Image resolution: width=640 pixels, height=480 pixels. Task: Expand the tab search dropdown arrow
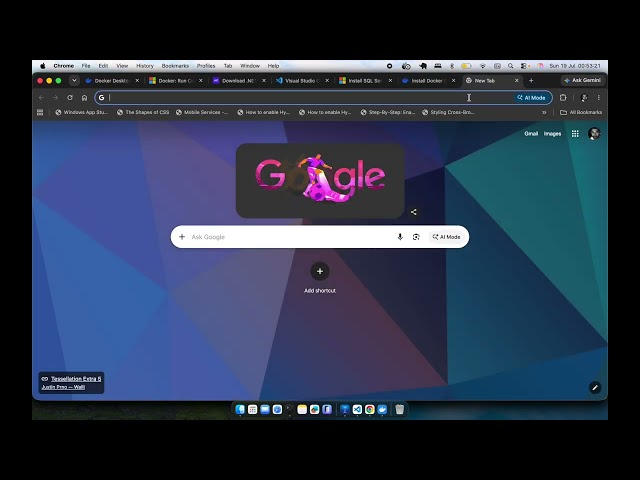pyautogui.click(x=74, y=81)
